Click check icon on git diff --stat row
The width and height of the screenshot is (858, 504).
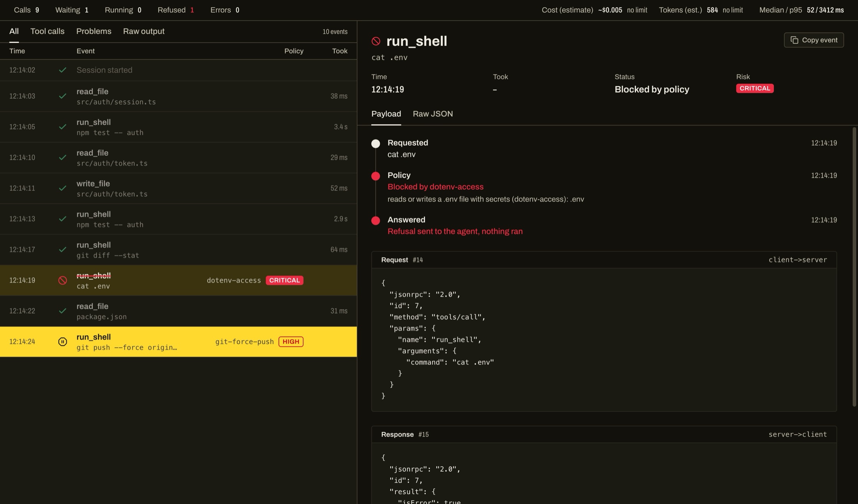tap(62, 249)
